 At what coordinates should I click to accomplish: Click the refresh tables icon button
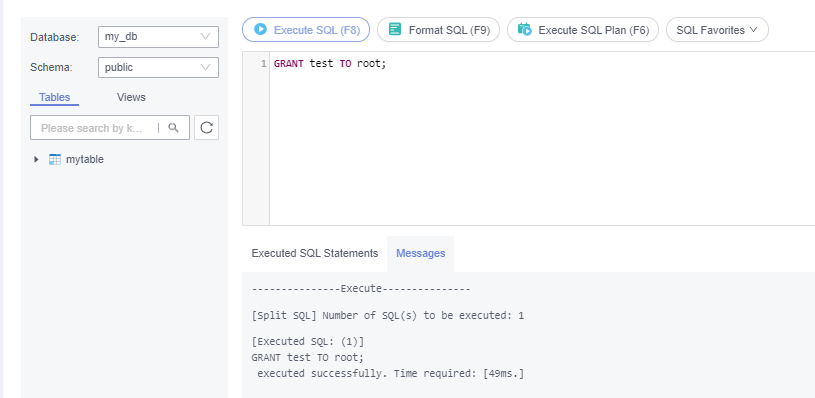click(206, 128)
